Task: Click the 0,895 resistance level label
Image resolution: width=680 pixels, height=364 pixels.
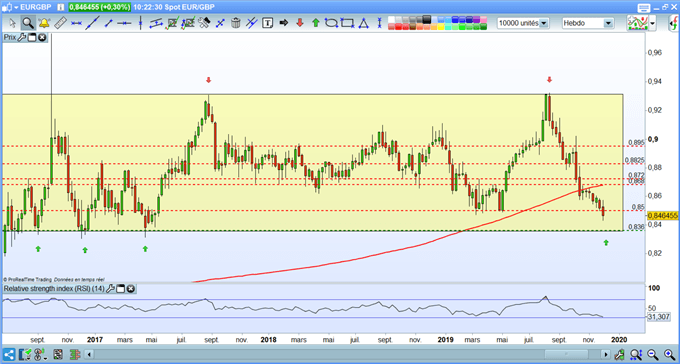Action: tap(636, 143)
